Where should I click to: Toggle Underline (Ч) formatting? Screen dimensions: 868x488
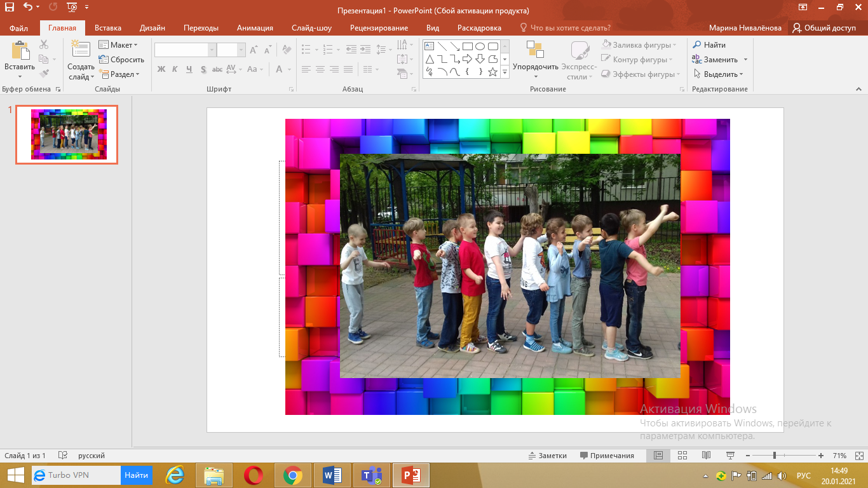[189, 69]
